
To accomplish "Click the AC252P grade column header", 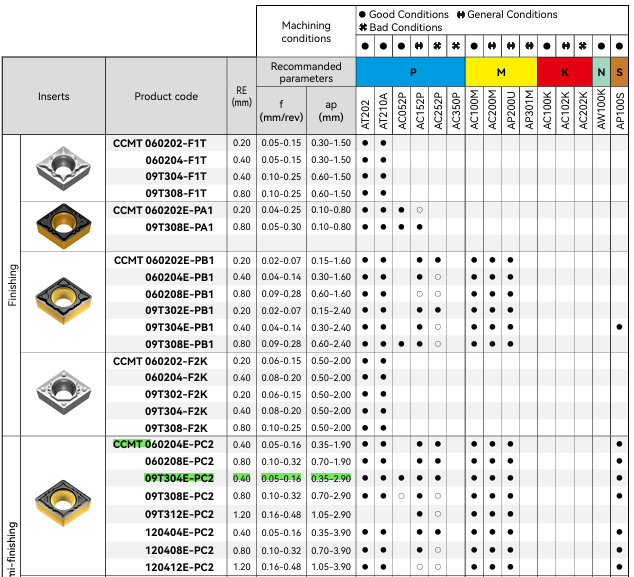I will pos(438,110).
